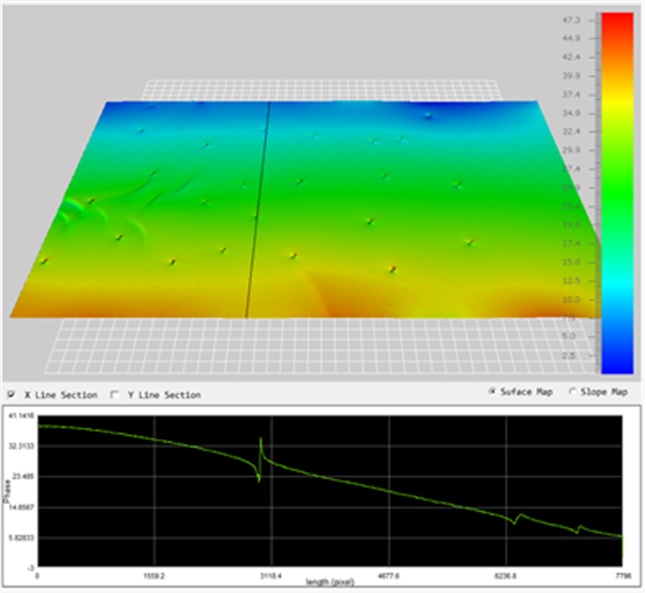Click the dark blue region at surface top right
The image size is (646, 593).
(430, 115)
